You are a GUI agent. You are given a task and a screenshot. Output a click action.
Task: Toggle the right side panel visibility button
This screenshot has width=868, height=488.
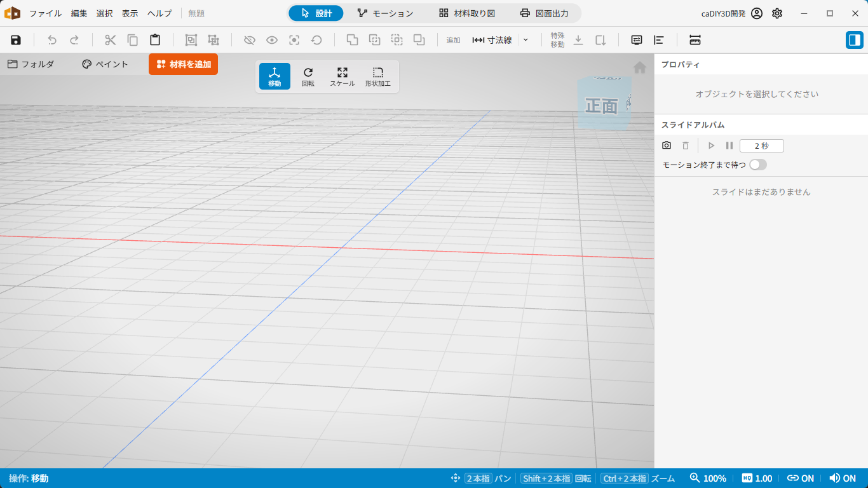point(855,40)
